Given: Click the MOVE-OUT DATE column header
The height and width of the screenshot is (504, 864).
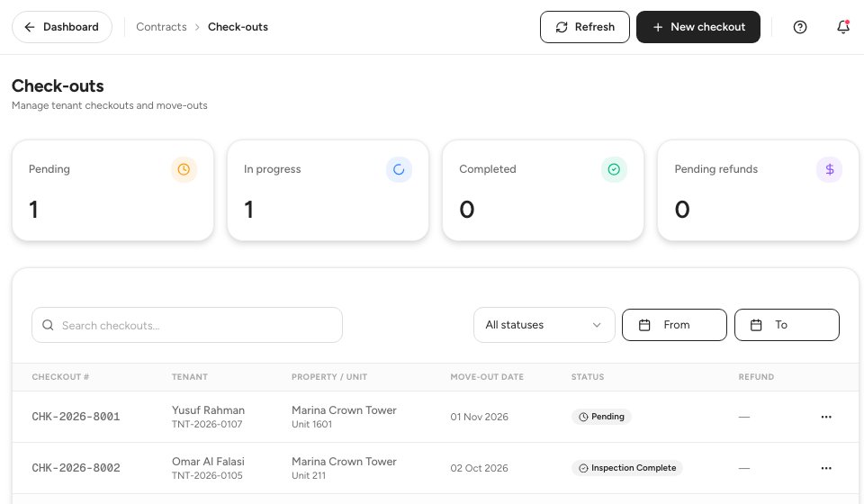Looking at the screenshot, I should (x=487, y=377).
